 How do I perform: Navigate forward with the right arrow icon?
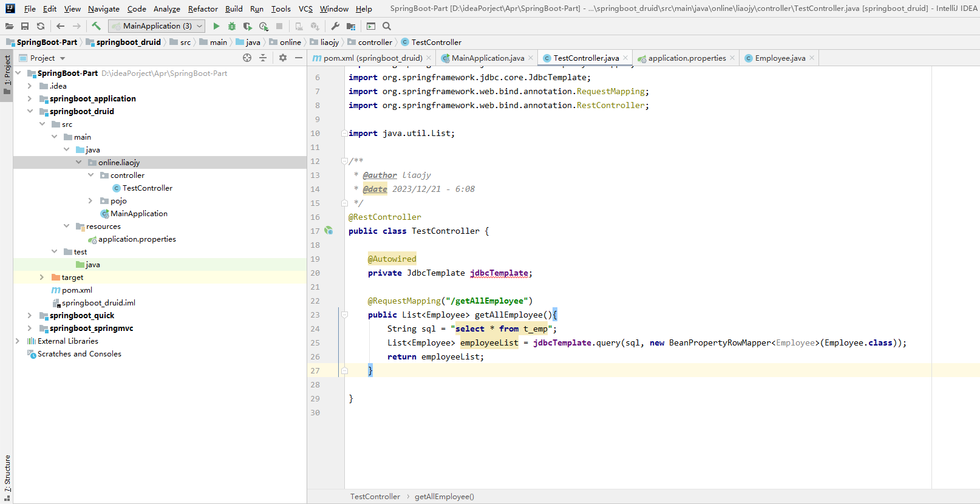(77, 26)
